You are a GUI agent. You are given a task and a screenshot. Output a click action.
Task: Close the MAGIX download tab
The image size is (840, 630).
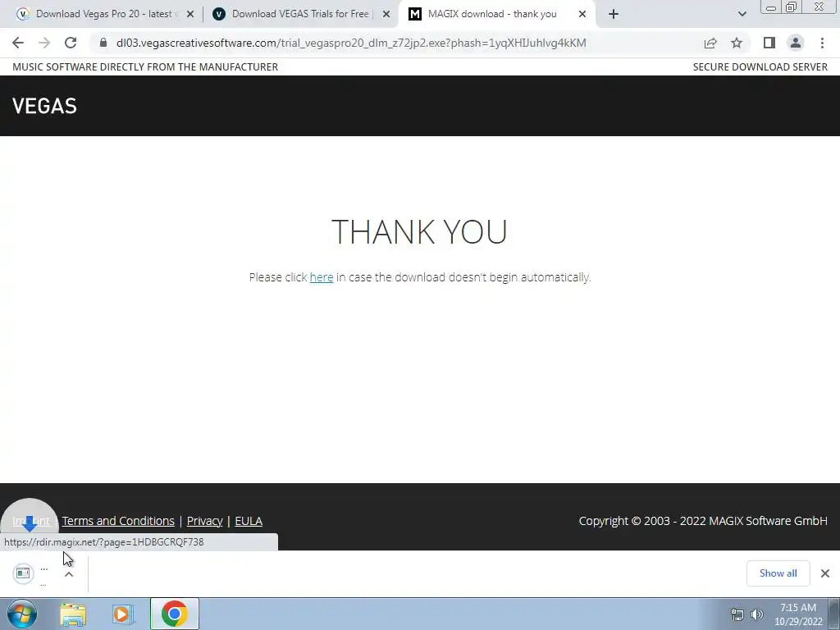tap(582, 14)
